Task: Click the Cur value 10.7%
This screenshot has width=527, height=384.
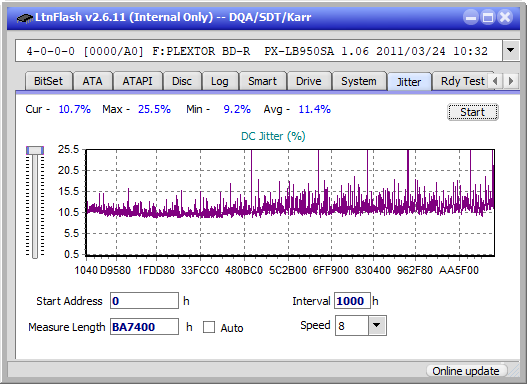Action: (x=75, y=109)
